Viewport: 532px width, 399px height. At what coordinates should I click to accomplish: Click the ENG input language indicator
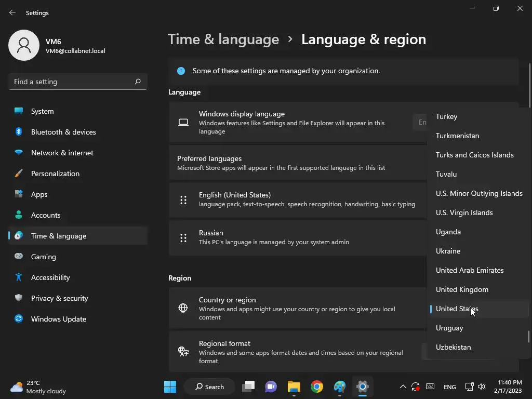(x=450, y=387)
